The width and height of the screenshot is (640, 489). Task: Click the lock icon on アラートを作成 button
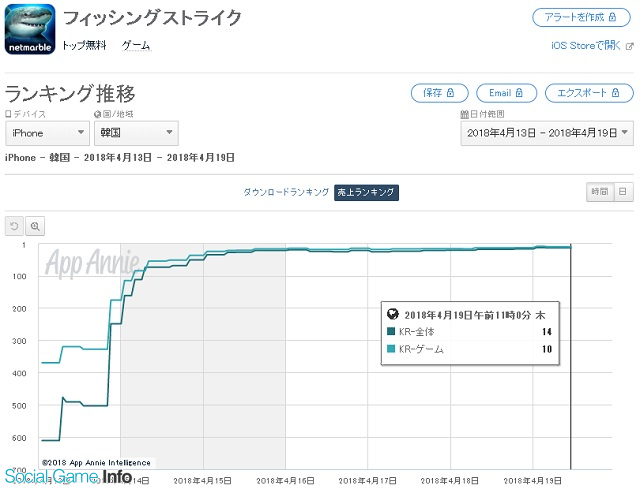click(x=615, y=17)
